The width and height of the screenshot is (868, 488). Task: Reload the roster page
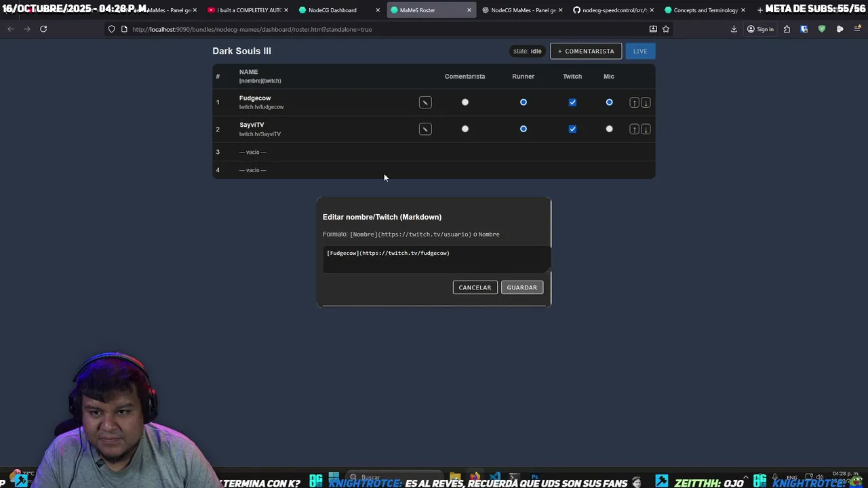pos(43,29)
